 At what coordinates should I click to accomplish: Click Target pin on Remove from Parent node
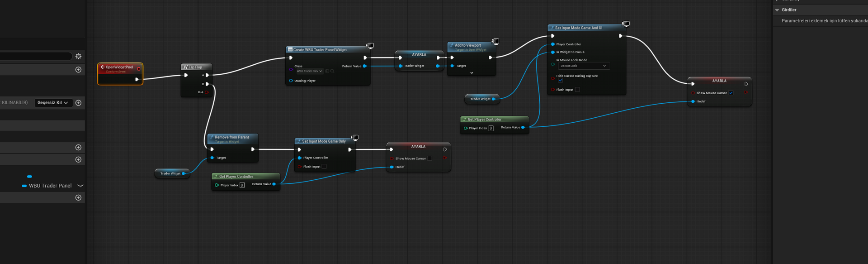[x=212, y=158]
